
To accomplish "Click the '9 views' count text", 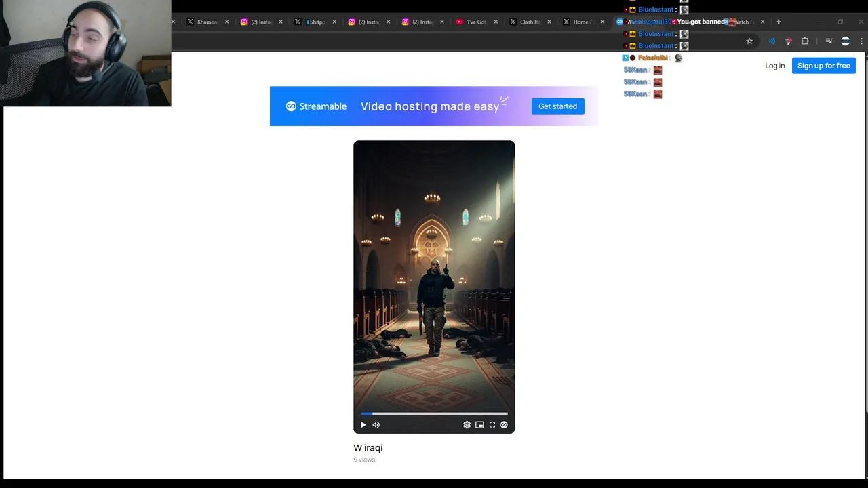I will [364, 460].
